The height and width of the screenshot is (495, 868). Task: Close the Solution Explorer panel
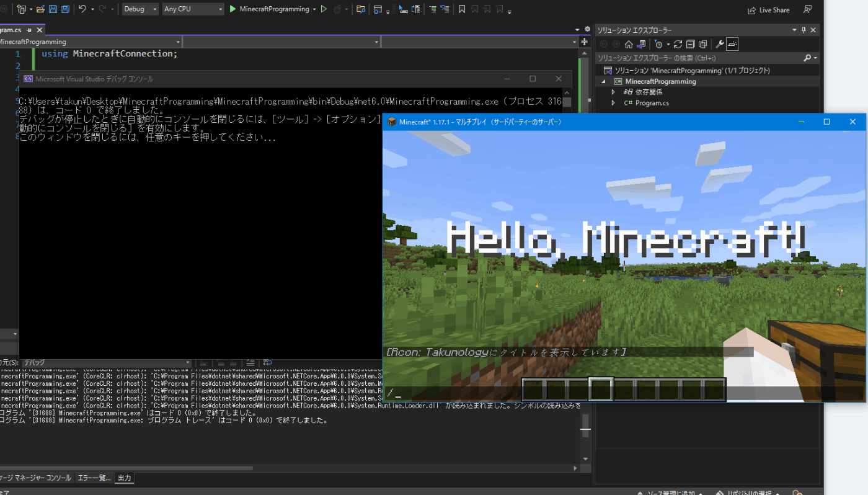tap(813, 30)
